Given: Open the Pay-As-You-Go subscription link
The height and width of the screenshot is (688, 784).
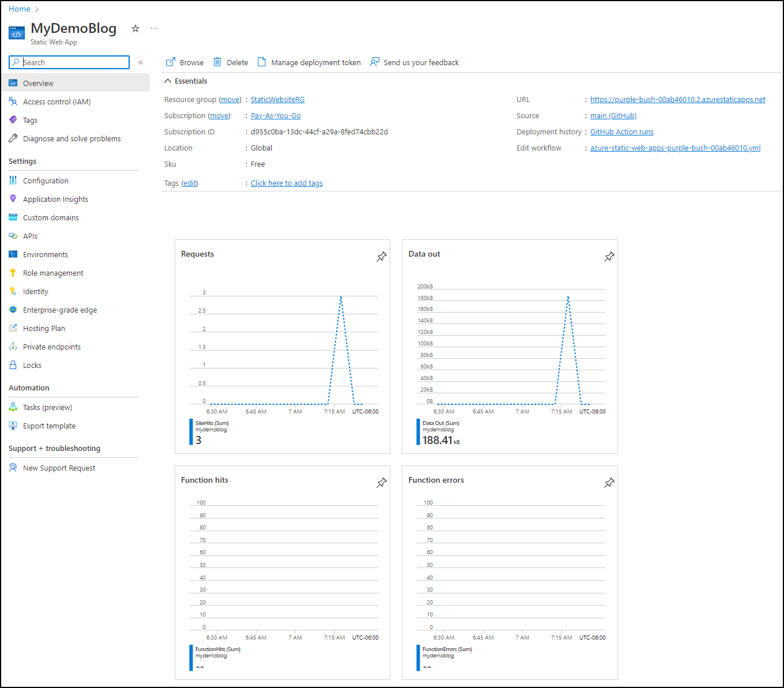Looking at the screenshot, I should 276,116.
